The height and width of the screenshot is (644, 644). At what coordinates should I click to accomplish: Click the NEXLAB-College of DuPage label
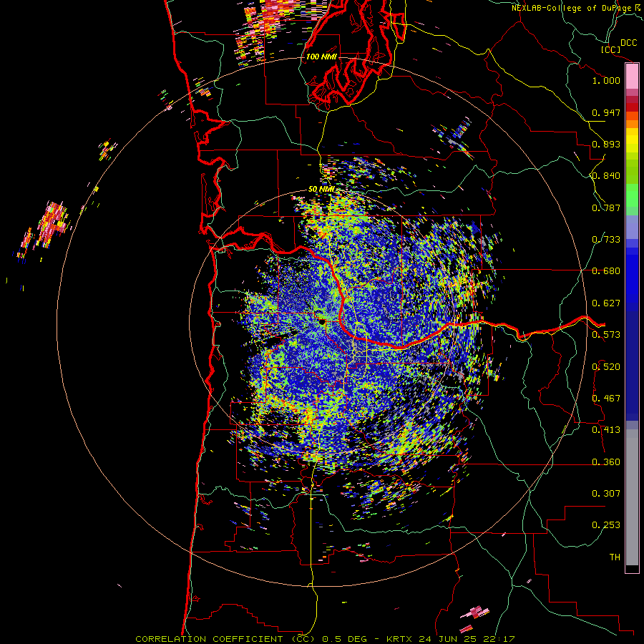tap(572, 8)
